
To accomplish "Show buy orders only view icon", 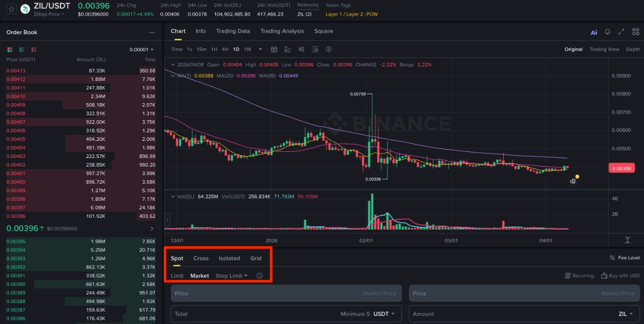I will [x=22, y=50].
